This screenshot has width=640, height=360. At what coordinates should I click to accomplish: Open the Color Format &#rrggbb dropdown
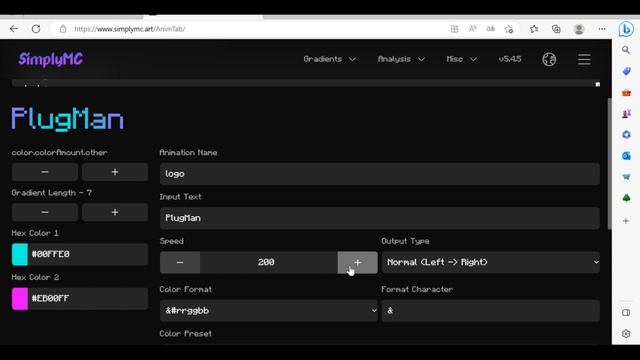pos(269,311)
